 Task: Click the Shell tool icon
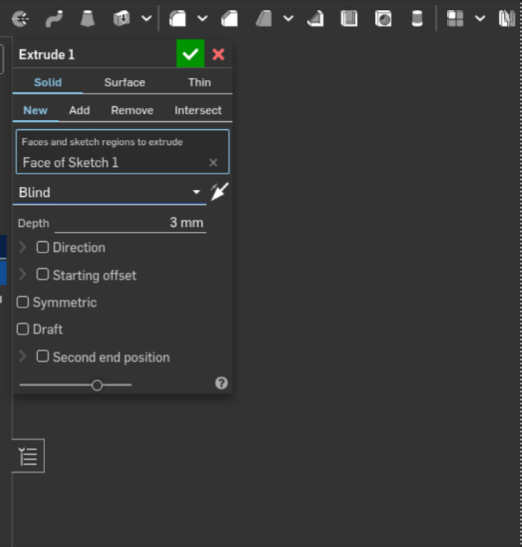[349, 18]
